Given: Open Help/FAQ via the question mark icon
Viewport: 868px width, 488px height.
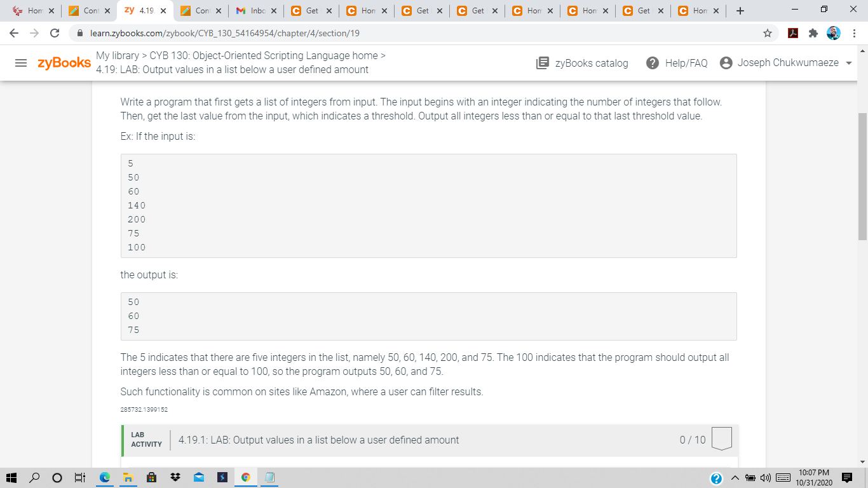Looking at the screenshot, I should pyautogui.click(x=652, y=63).
